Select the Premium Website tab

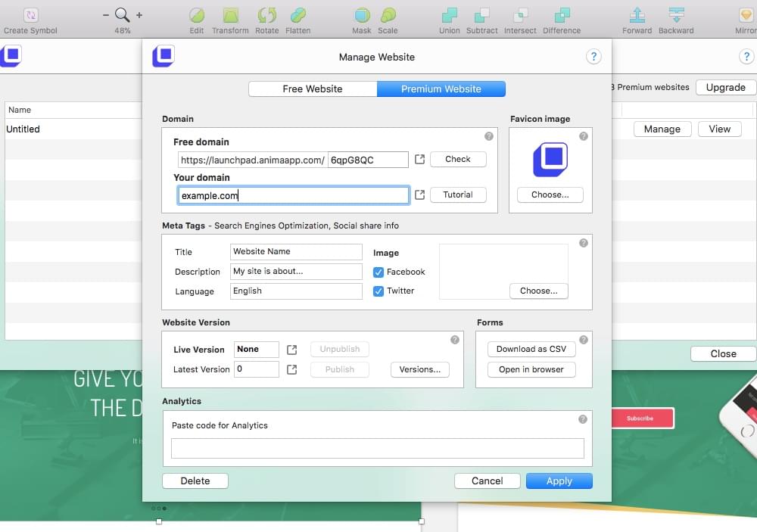(x=441, y=89)
